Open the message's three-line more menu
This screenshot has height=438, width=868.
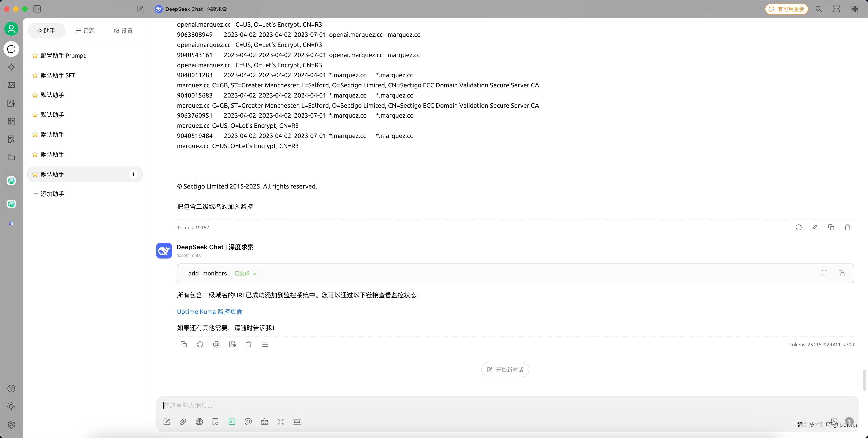(x=265, y=344)
